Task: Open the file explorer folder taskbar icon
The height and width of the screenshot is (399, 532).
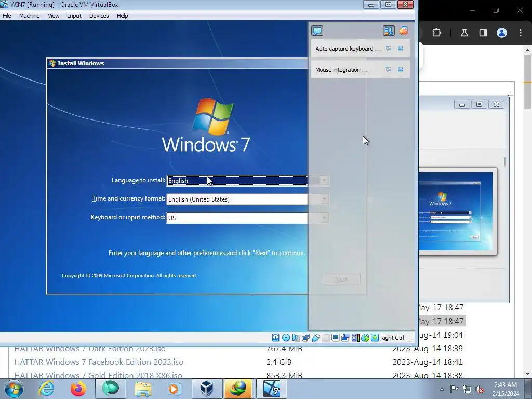Action: pos(143,389)
